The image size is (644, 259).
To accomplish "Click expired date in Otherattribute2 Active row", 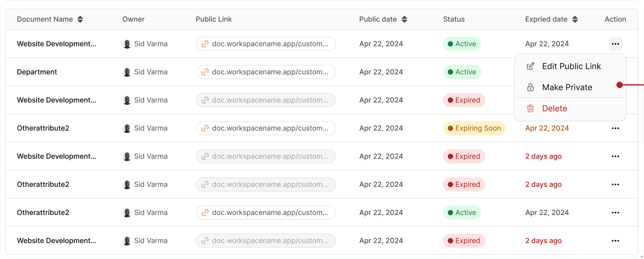I will pyautogui.click(x=547, y=213).
